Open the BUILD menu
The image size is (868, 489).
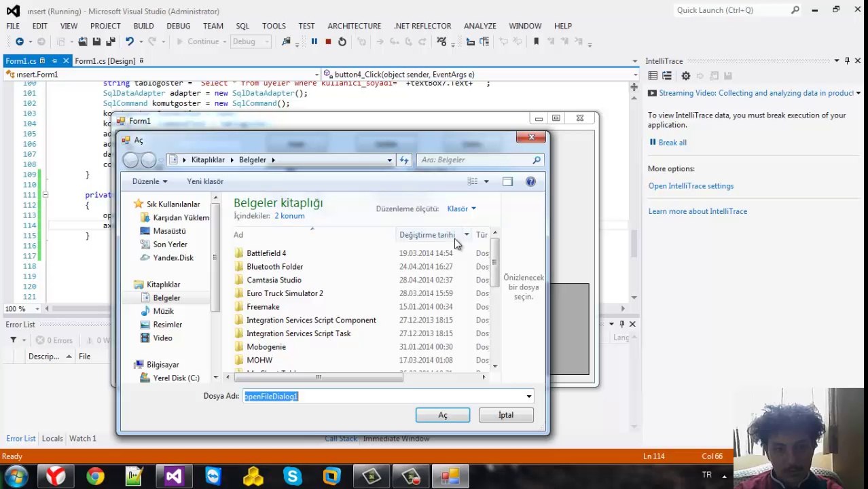[x=143, y=26]
